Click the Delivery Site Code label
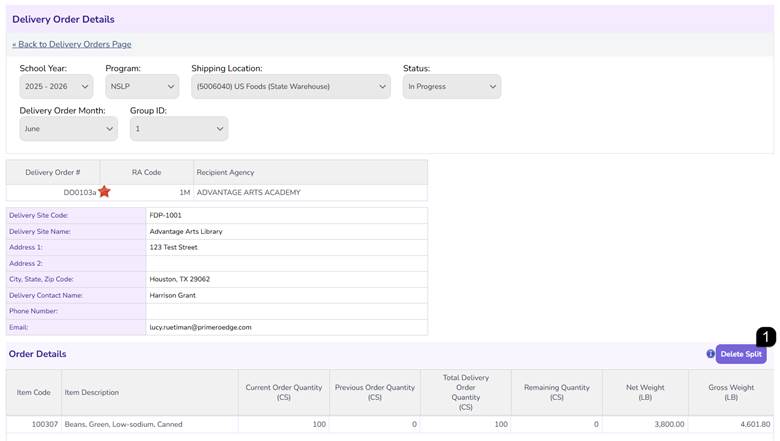The height and width of the screenshot is (441, 780). tap(38, 215)
